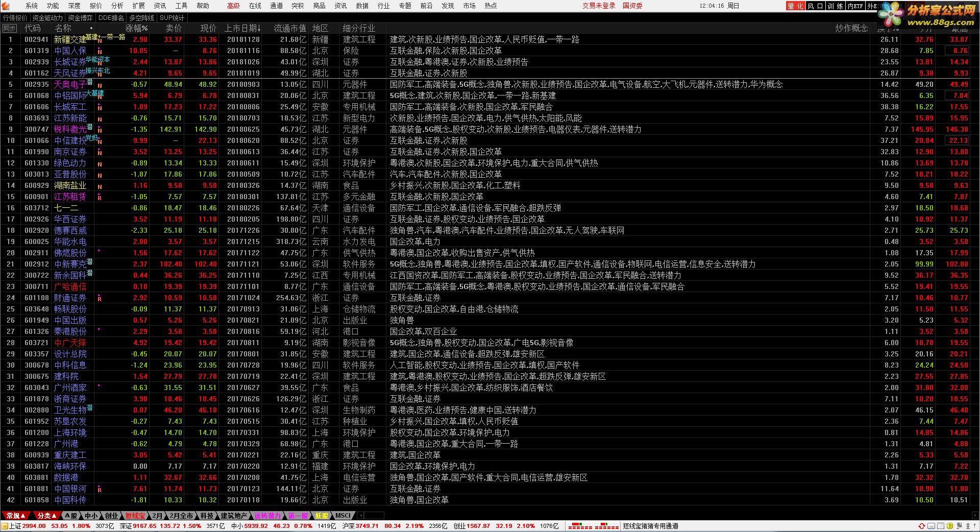Click the R marker on 江苏租赁 row
Image resolution: width=980 pixels, height=532 pixels.
point(100,197)
